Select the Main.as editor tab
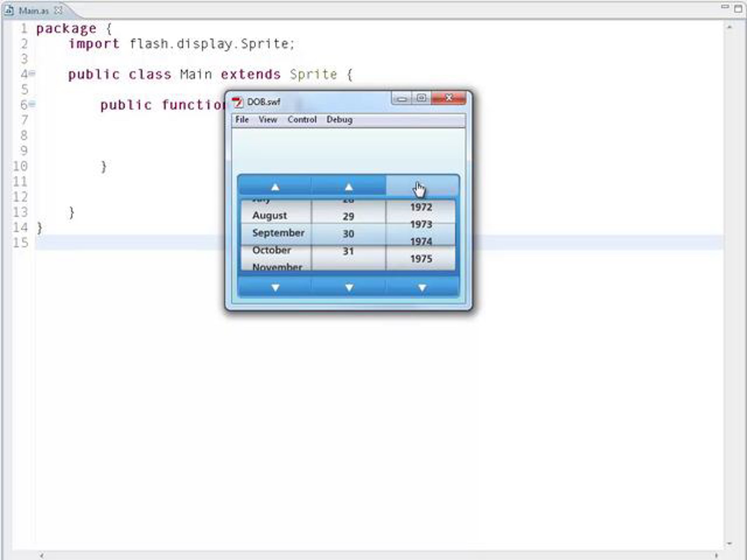This screenshot has height=560, width=747. [33, 11]
